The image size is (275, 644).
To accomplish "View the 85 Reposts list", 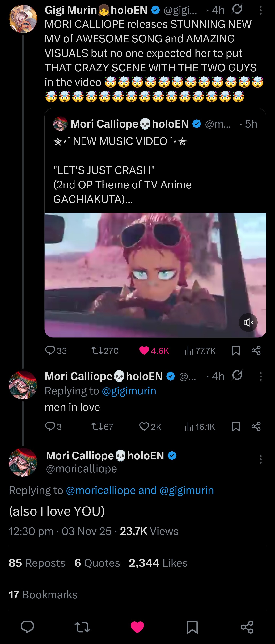I will point(37,563).
